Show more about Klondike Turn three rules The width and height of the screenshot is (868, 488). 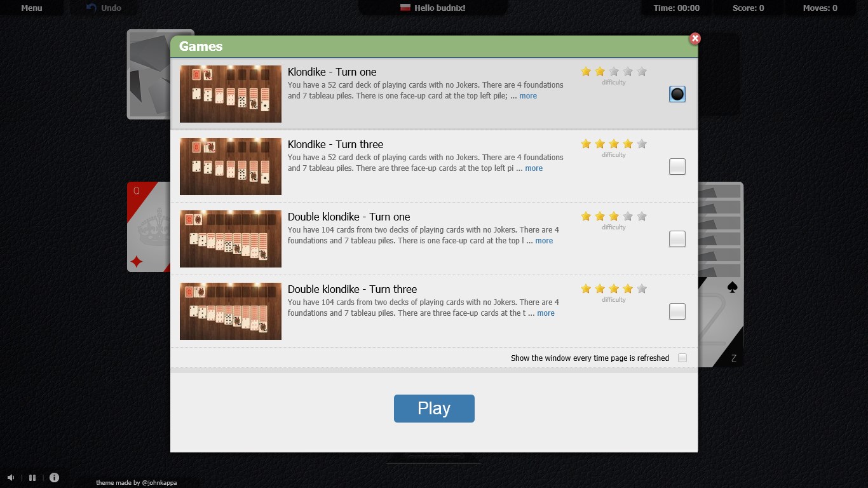(533, 168)
